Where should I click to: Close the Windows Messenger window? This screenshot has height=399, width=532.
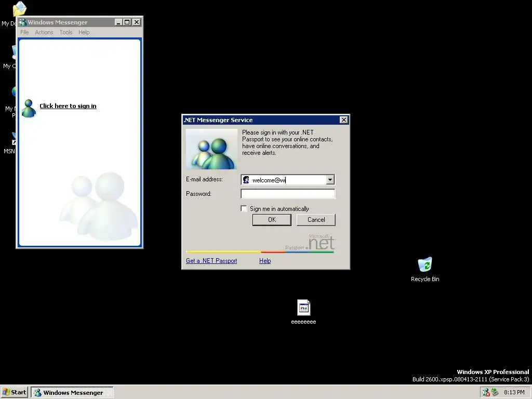[137, 22]
